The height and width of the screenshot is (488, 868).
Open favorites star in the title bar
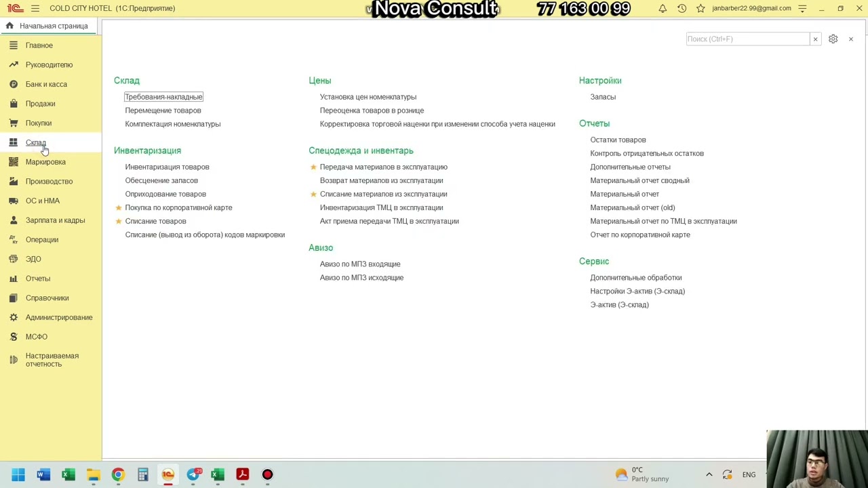coord(701,8)
